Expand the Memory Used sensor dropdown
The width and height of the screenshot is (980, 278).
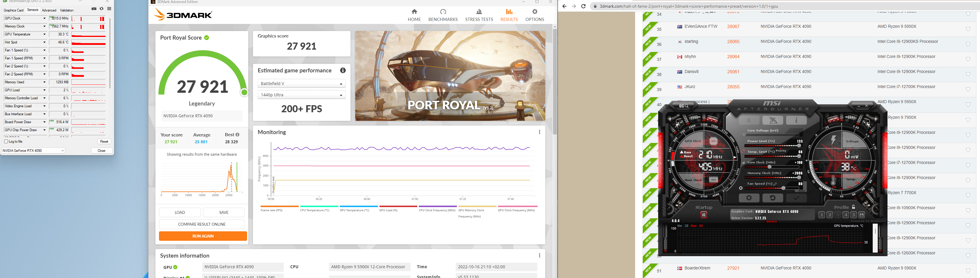pyautogui.click(x=45, y=82)
